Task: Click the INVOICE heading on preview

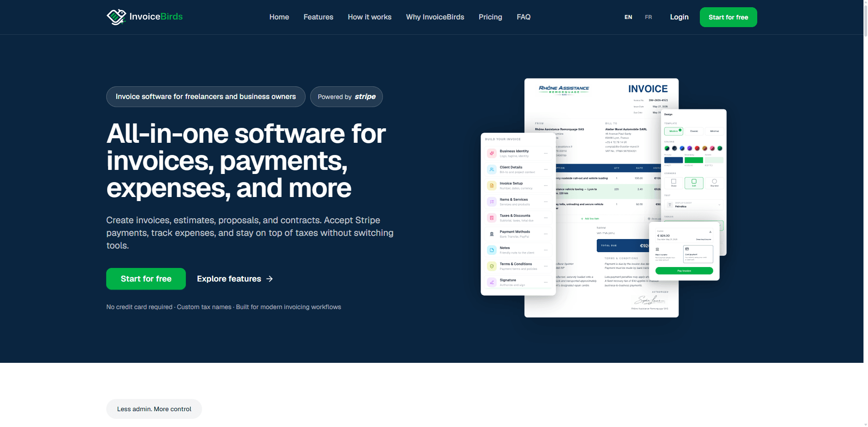Action: (648, 89)
